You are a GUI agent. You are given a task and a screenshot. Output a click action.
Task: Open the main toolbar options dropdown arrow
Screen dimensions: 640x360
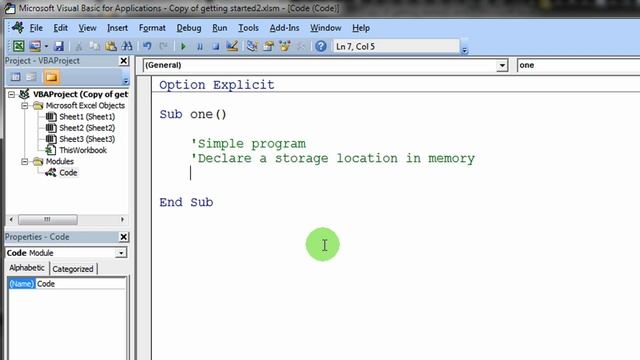(x=464, y=50)
